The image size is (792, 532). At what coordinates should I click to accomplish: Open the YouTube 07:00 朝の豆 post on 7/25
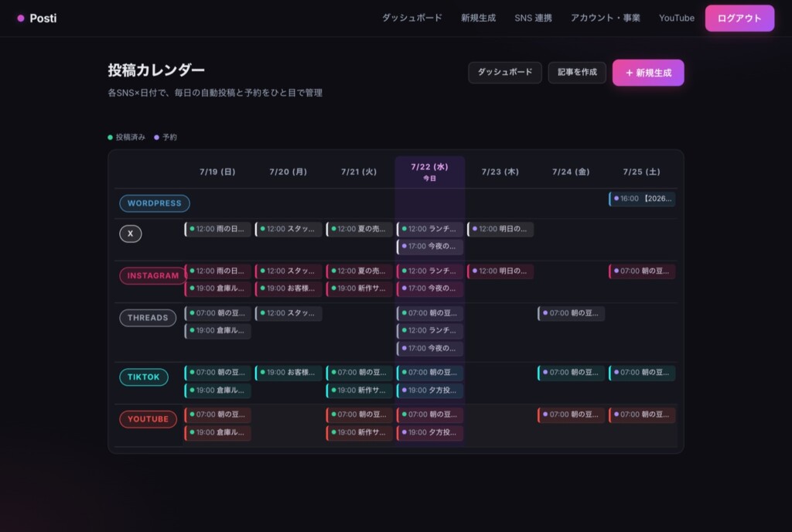[x=642, y=415]
